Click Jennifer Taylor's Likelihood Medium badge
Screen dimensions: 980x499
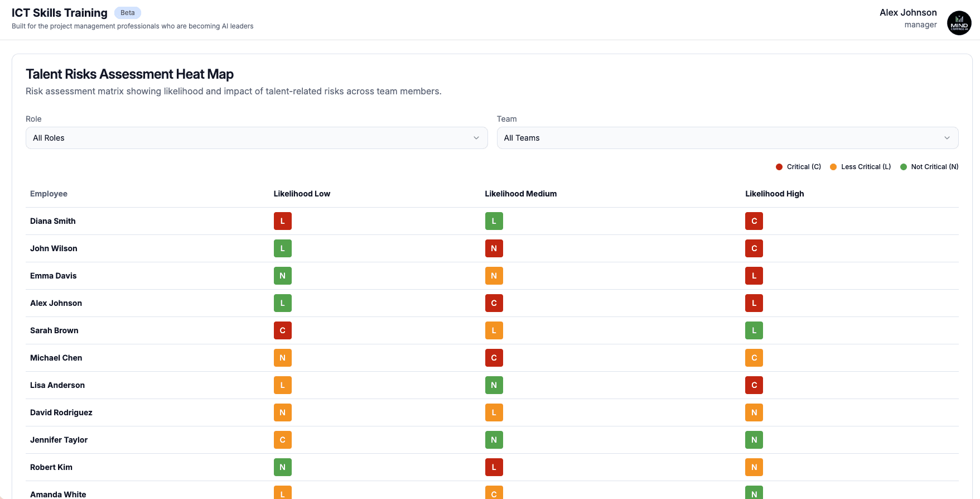point(494,440)
